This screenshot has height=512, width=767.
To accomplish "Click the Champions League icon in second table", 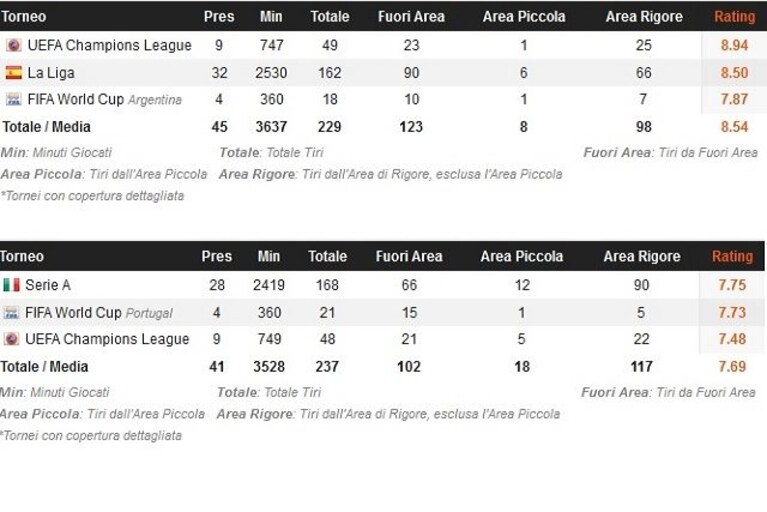I will coord(11,339).
